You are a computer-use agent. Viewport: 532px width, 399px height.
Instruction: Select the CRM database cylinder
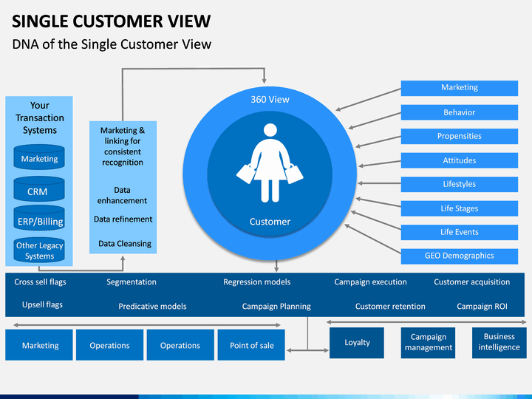39,189
